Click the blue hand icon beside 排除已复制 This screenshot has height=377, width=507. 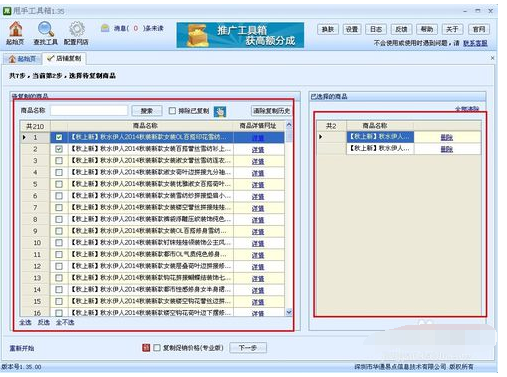(x=220, y=111)
